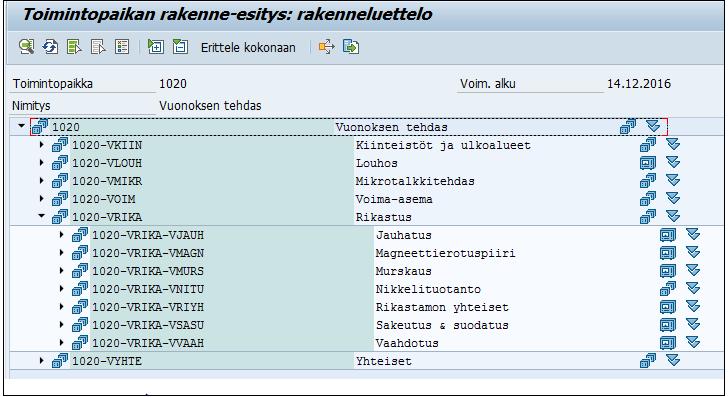Expand the 1020-VKIIN node

pos(42,145)
